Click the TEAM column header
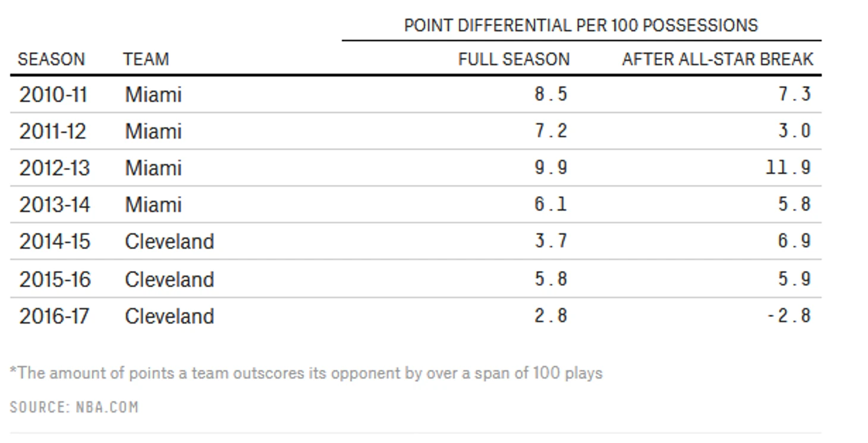The image size is (868, 443). pos(146,59)
